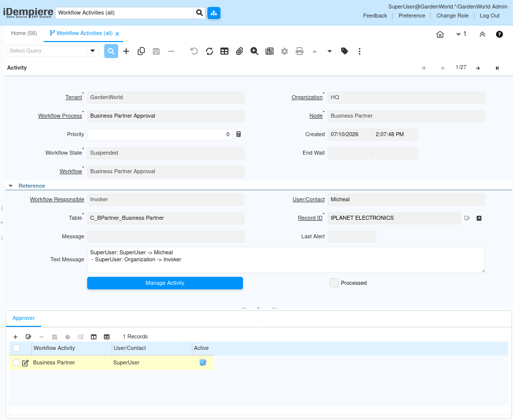Customize Approver grid columns icon

94,337
